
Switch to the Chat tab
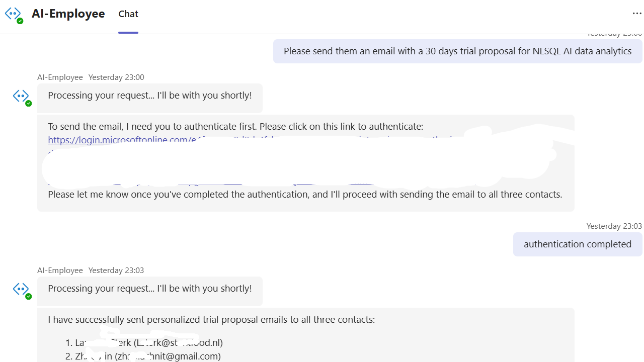tap(128, 14)
